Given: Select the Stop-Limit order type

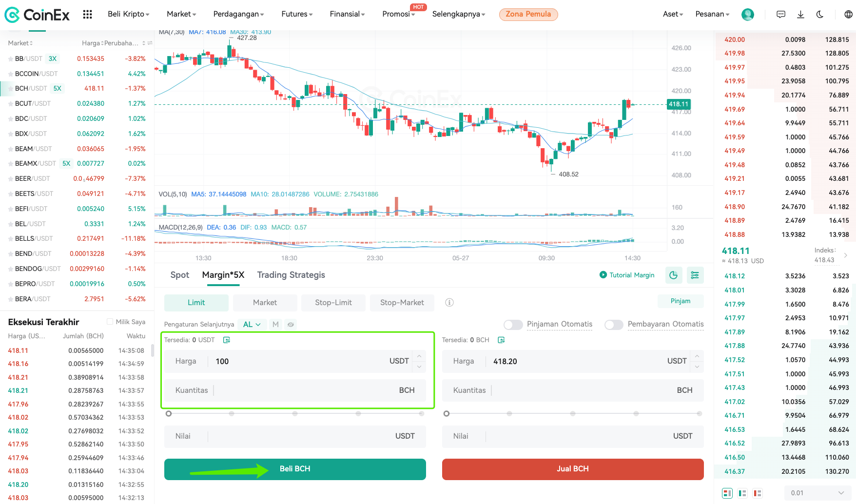Looking at the screenshot, I should 333,303.
